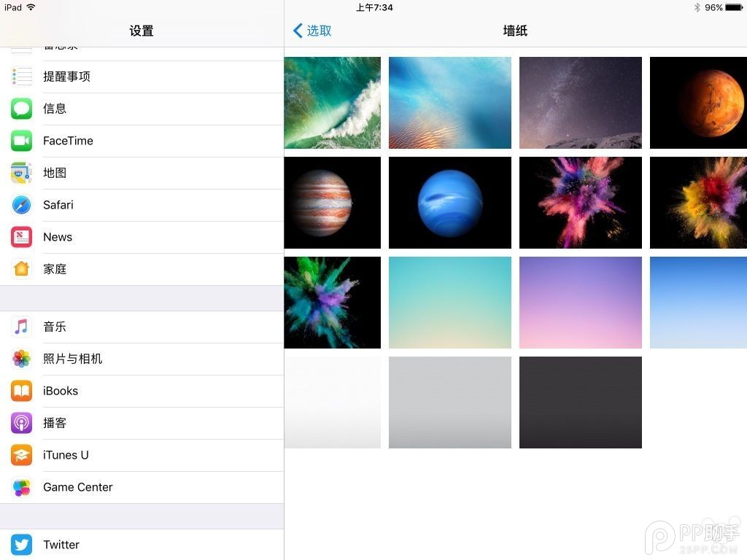Open 提醒事项 settings row
The width and height of the screenshot is (747, 560).
click(x=142, y=77)
